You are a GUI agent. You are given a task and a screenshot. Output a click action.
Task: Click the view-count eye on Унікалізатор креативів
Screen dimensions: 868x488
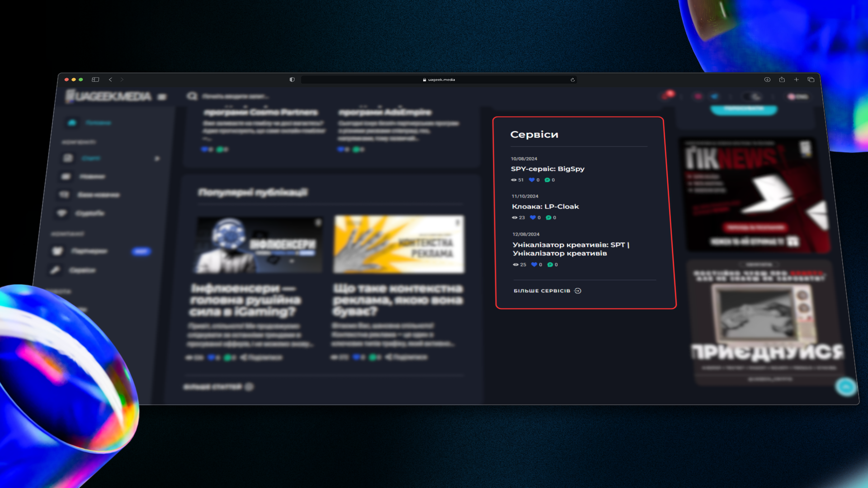point(516,265)
